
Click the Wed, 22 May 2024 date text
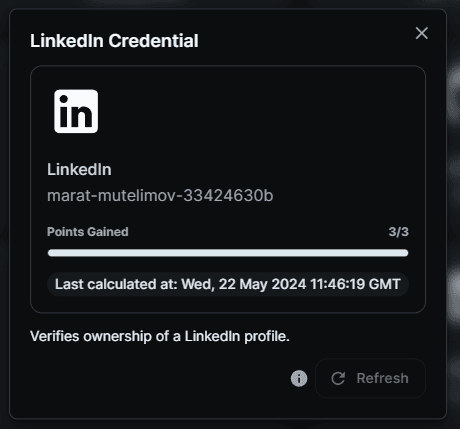click(244, 284)
